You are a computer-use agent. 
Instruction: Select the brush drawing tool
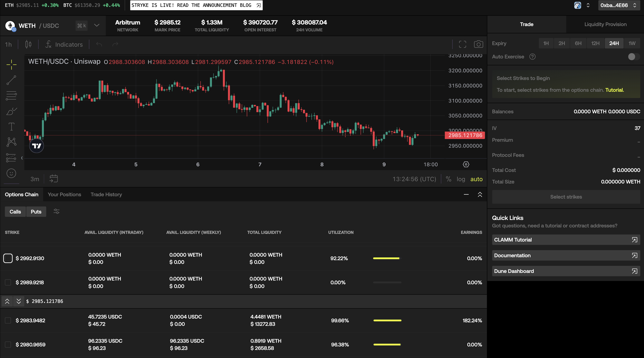coord(11,111)
